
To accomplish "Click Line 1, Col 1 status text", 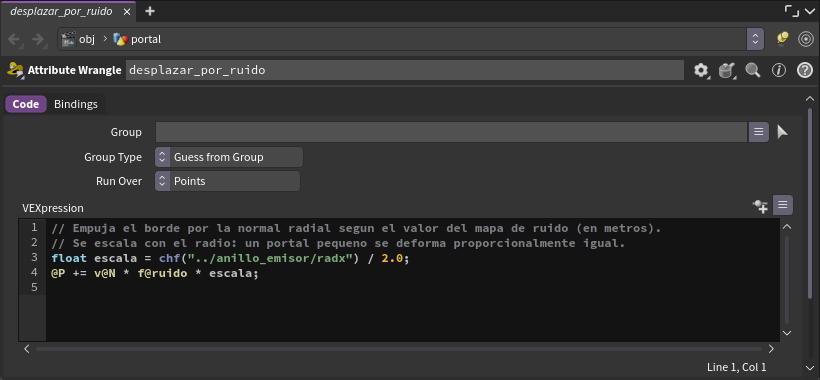I will pyautogui.click(x=736, y=367).
